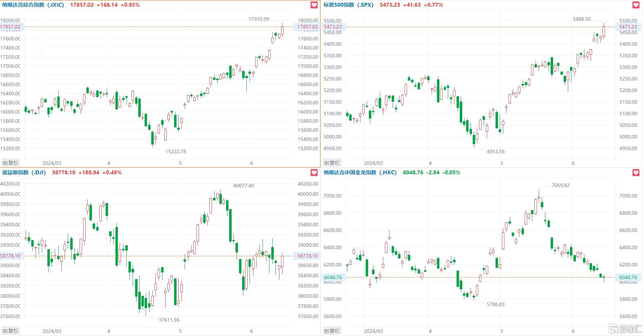Image resolution: width=644 pixels, height=336 pixels.
Task: Open 前复权 adjustment menu in IXIC chart
Action: 11,163
